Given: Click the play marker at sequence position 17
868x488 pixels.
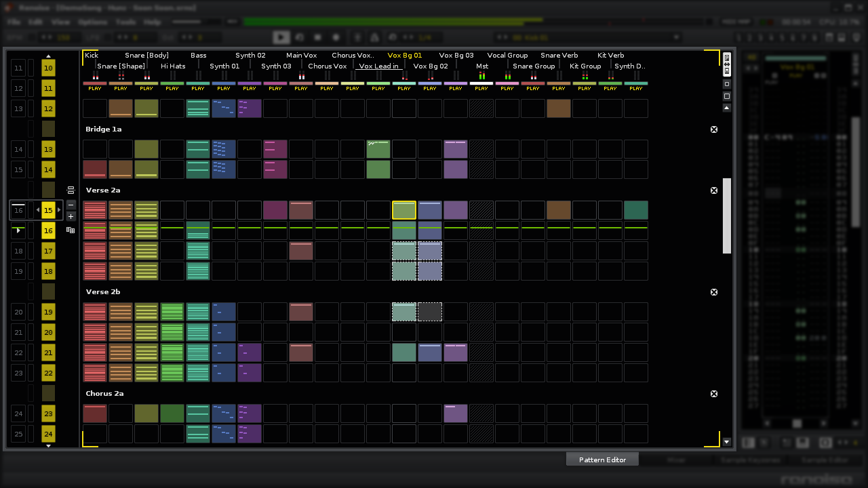Looking at the screenshot, I should [18, 230].
